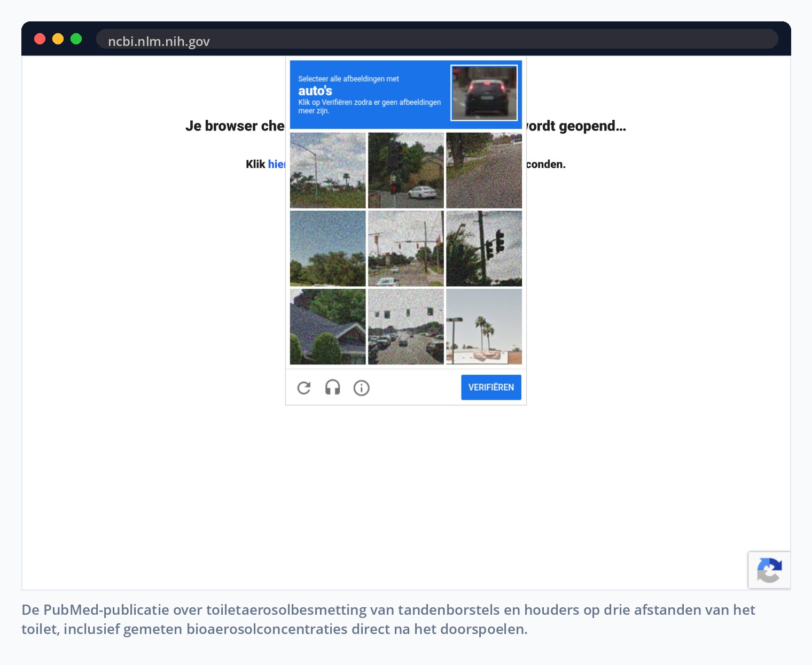Select the tile with close-up dark traffic lights
This screenshot has height=665, width=812.
[x=484, y=249]
